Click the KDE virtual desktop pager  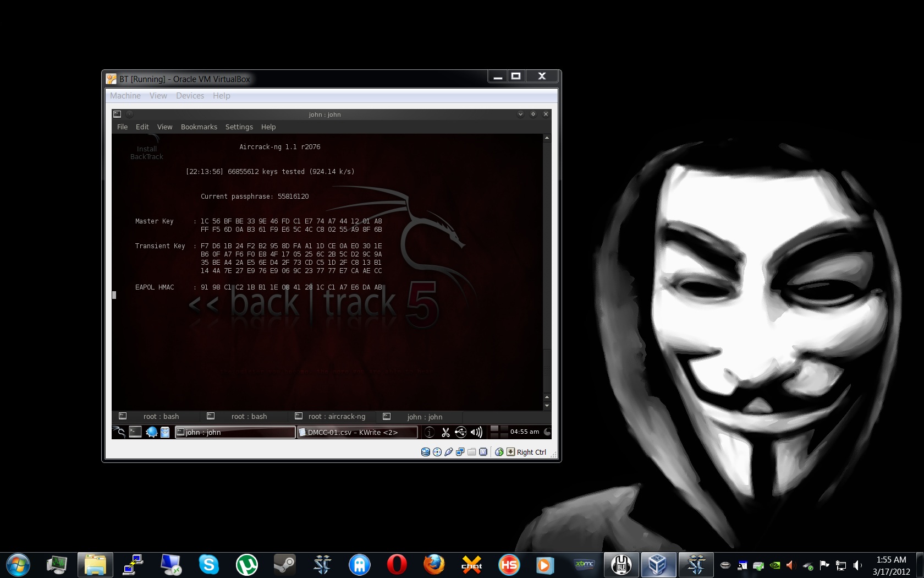(x=498, y=432)
